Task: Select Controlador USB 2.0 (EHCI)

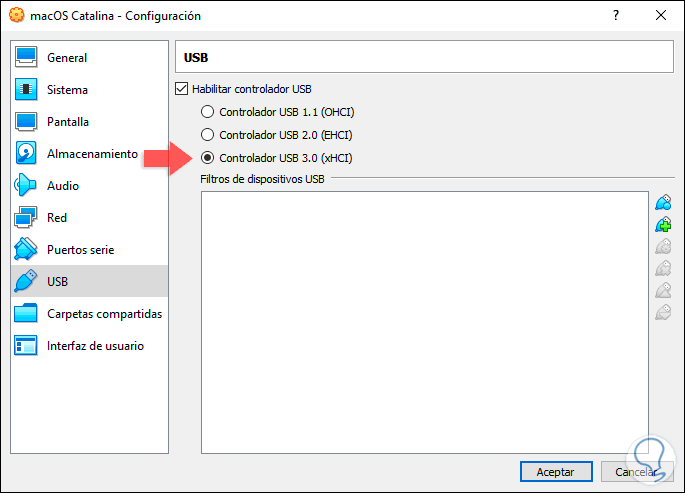Action: tap(207, 135)
